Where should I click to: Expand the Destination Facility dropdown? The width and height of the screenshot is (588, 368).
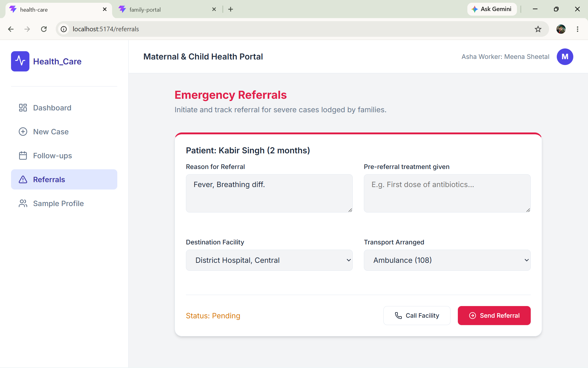pyautogui.click(x=269, y=260)
